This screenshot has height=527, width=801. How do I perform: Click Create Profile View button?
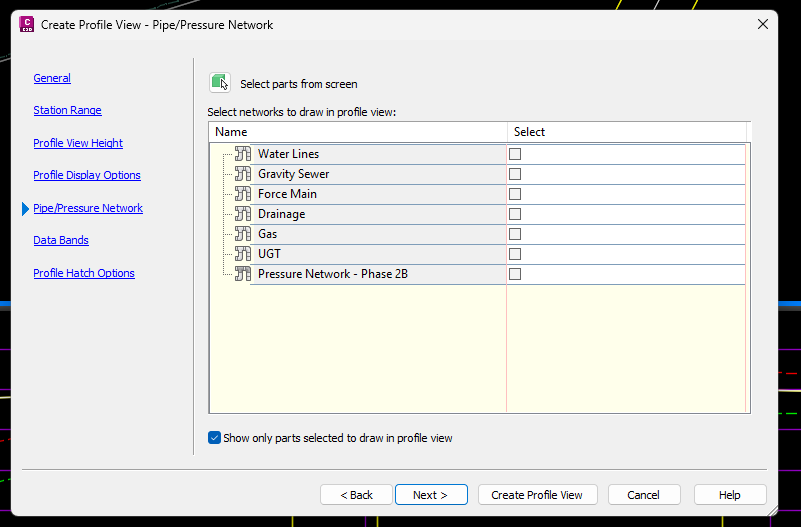point(537,495)
